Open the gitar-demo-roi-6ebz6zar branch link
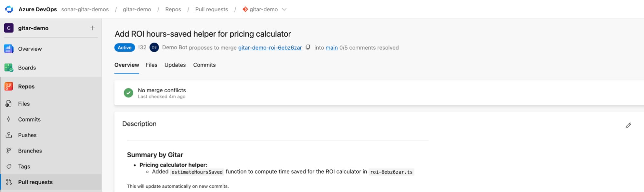Screen dimensions: 644x192 click(x=270, y=48)
